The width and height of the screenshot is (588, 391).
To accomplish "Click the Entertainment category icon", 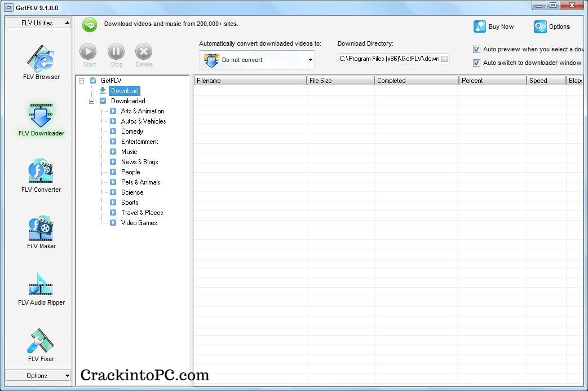I will 113,142.
